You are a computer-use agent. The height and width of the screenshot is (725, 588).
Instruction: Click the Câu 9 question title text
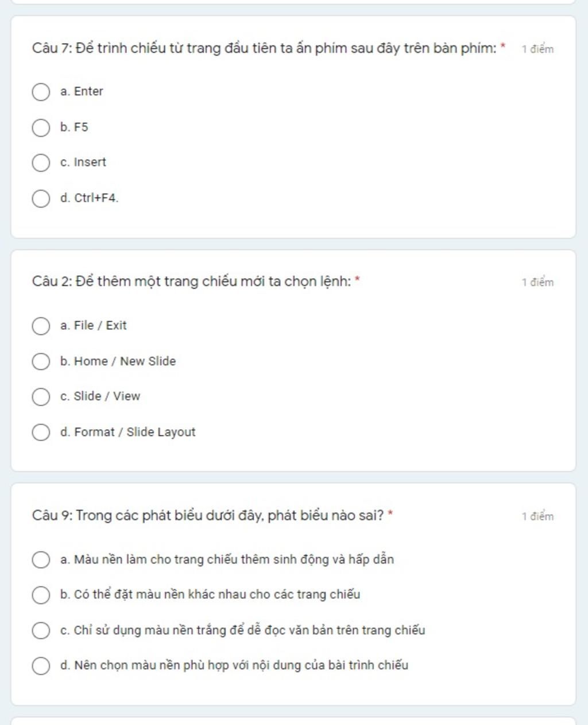point(208,515)
